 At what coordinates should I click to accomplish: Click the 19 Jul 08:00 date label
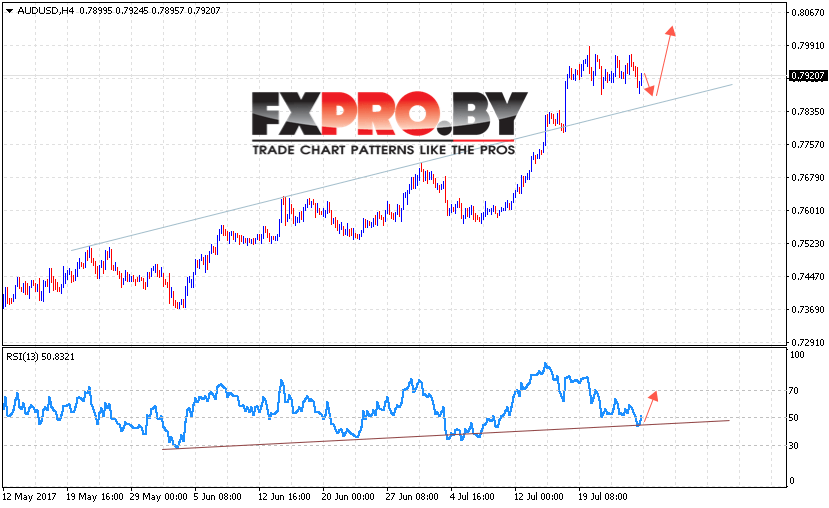(603, 497)
